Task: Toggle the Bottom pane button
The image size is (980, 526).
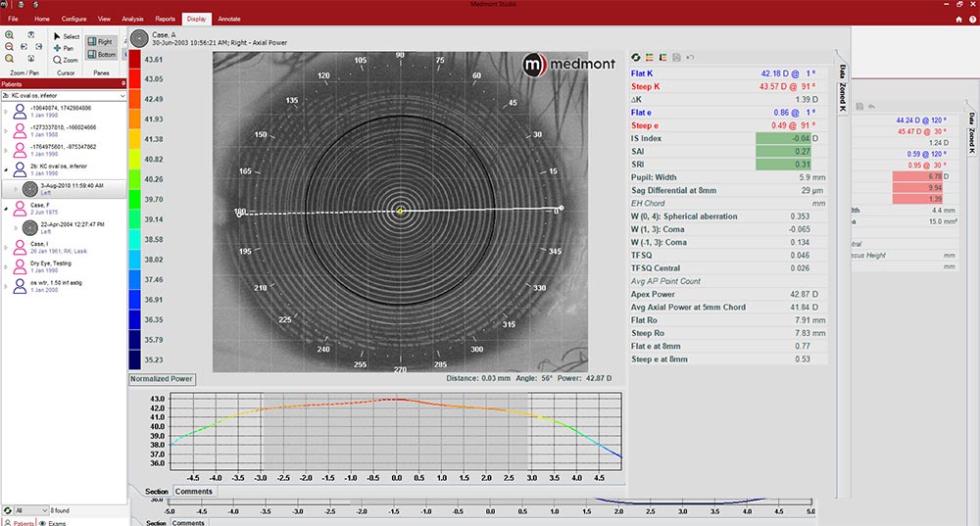Action: pos(102,54)
